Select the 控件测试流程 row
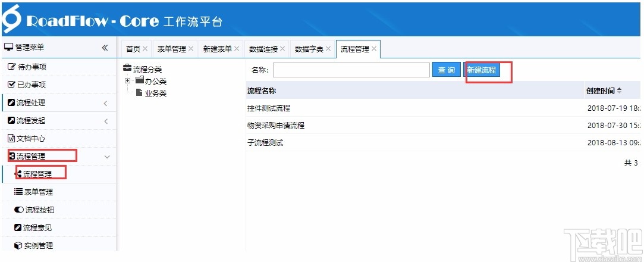The height and width of the screenshot is (262, 644). point(444,108)
